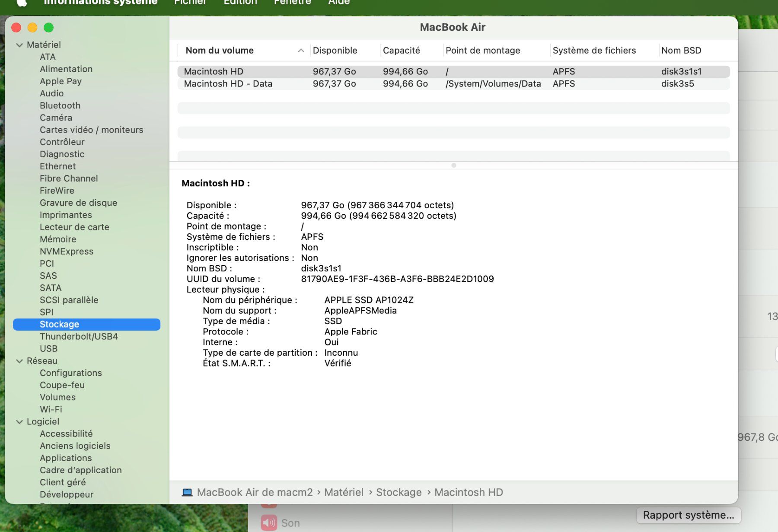778x532 pixels.
Task: Select Développeur in the sidebar
Action: coord(67,494)
